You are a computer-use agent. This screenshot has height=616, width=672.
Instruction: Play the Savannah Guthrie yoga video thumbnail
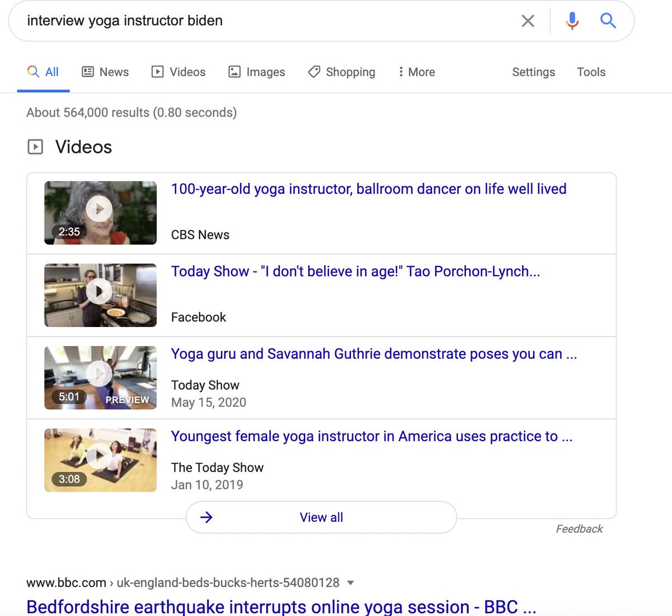(100, 377)
